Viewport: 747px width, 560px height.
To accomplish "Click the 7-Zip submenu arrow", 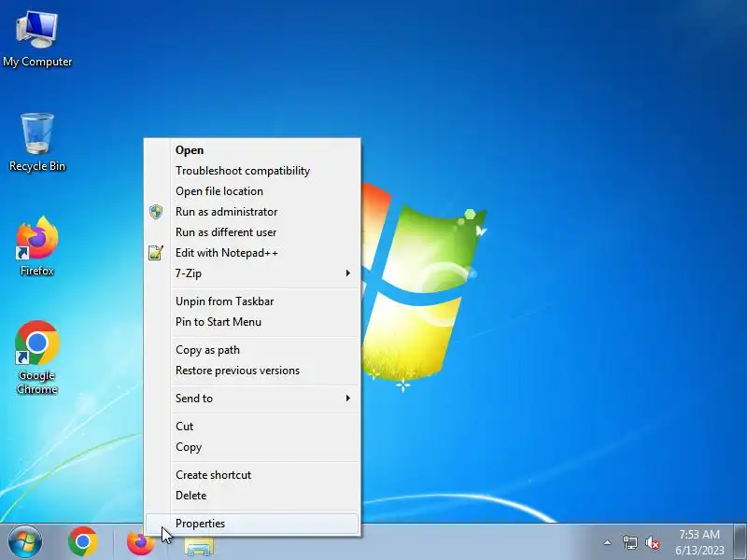I will (347, 273).
